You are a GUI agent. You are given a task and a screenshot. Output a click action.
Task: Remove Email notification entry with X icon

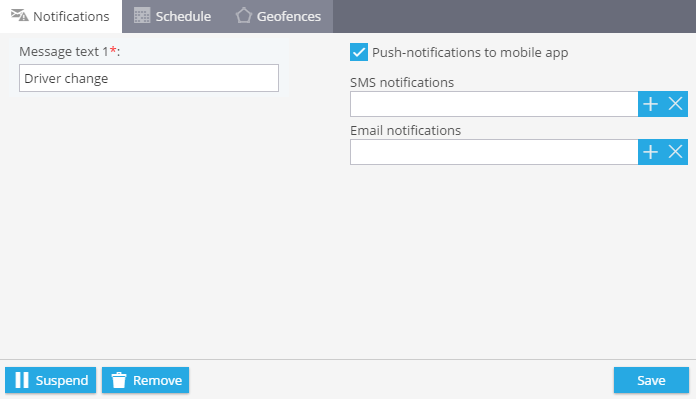(x=675, y=152)
